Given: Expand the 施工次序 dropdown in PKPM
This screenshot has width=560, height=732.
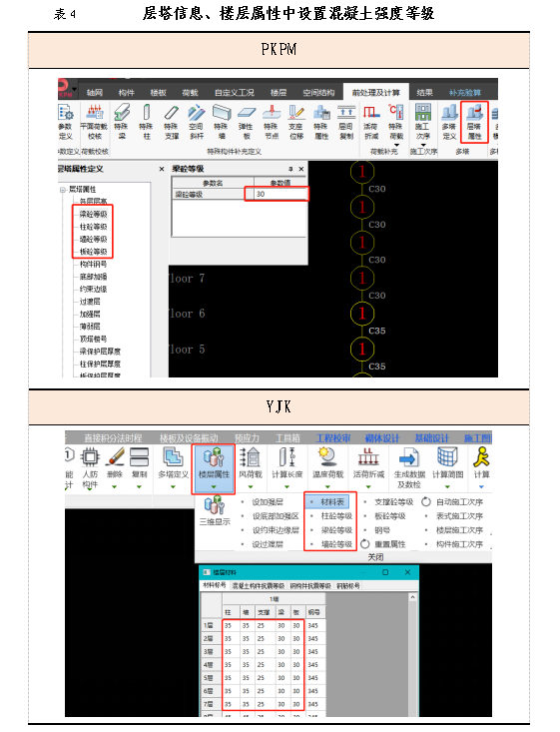Looking at the screenshot, I should pyautogui.click(x=423, y=145).
